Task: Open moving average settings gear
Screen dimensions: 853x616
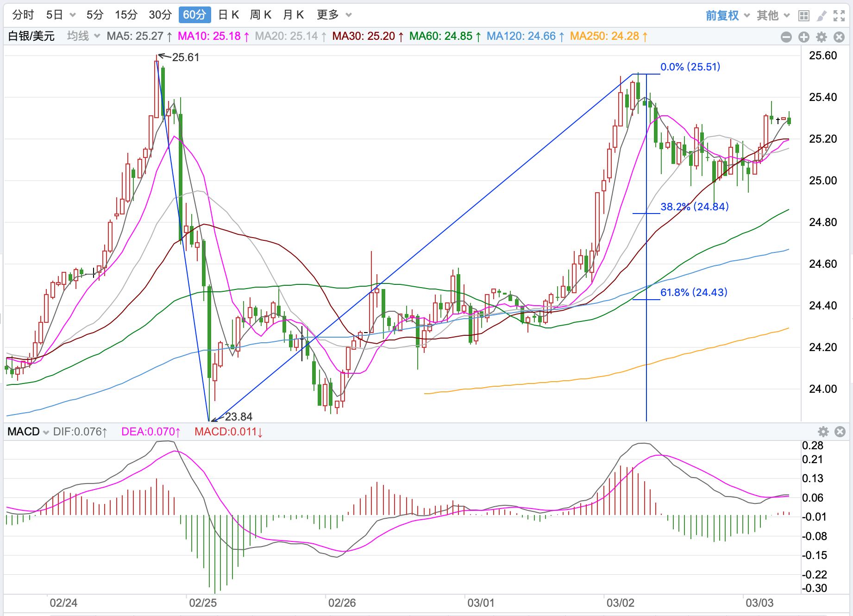Action: [x=822, y=37]
